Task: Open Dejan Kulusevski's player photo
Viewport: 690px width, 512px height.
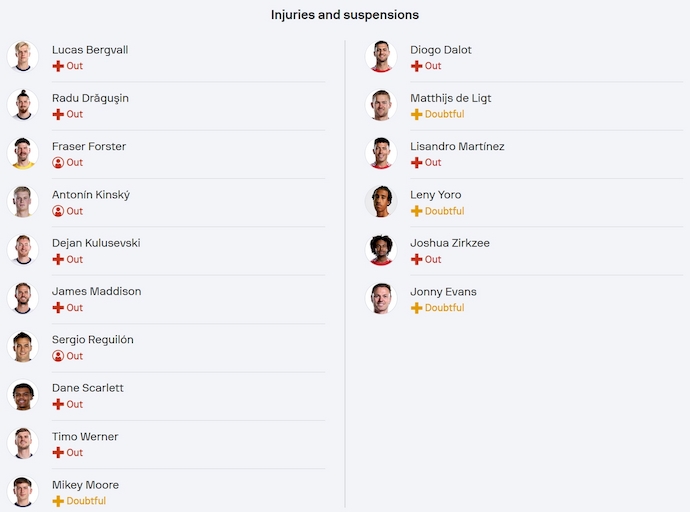Action: (22, 250)
